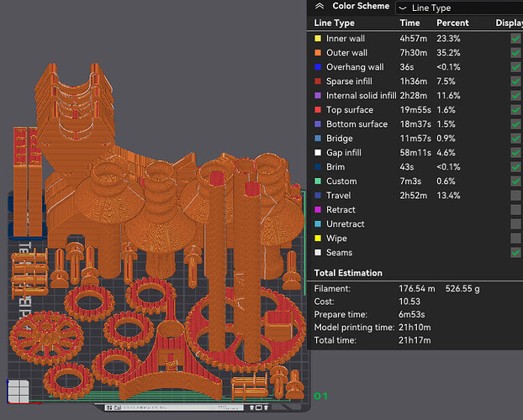Screen dimensions: 523x420
Task: Hide Seams using its display checkbox
Action: [x=515, y=253]
